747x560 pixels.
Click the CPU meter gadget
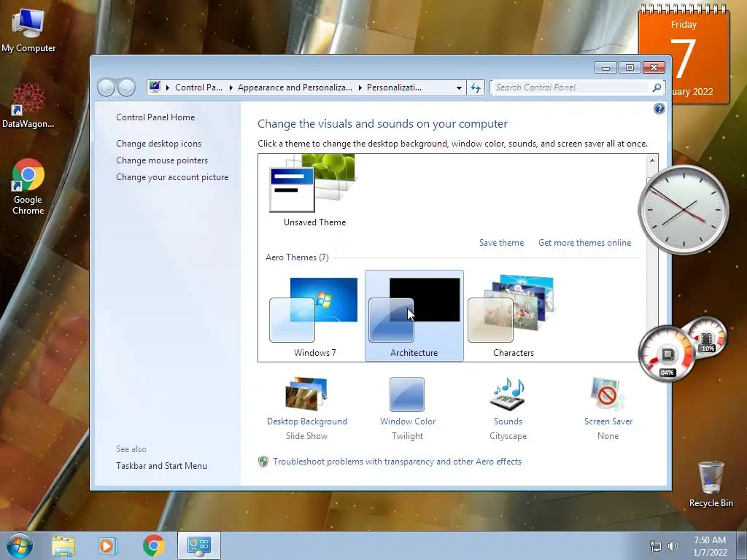(x=667, y=354)
